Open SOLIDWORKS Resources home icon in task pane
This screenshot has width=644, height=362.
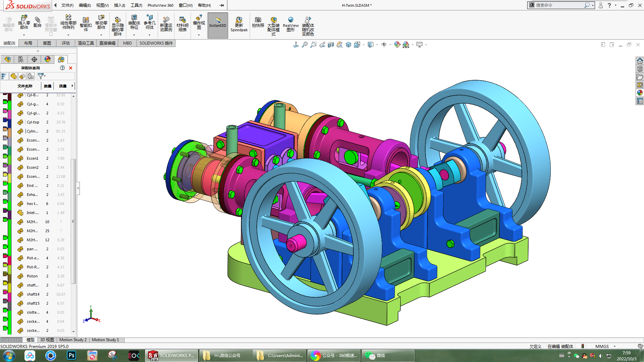(x=640, y=61)
